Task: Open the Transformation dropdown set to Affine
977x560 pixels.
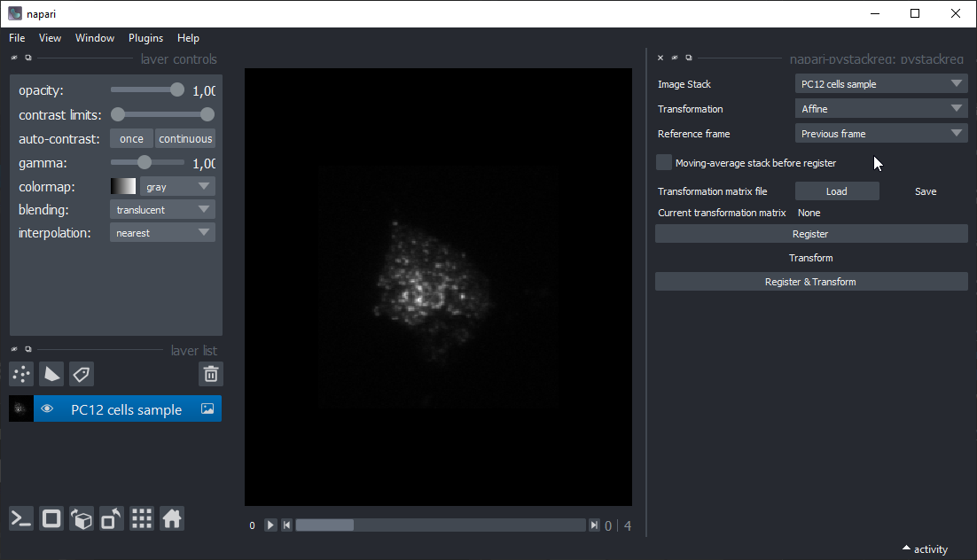Action: 880,109
